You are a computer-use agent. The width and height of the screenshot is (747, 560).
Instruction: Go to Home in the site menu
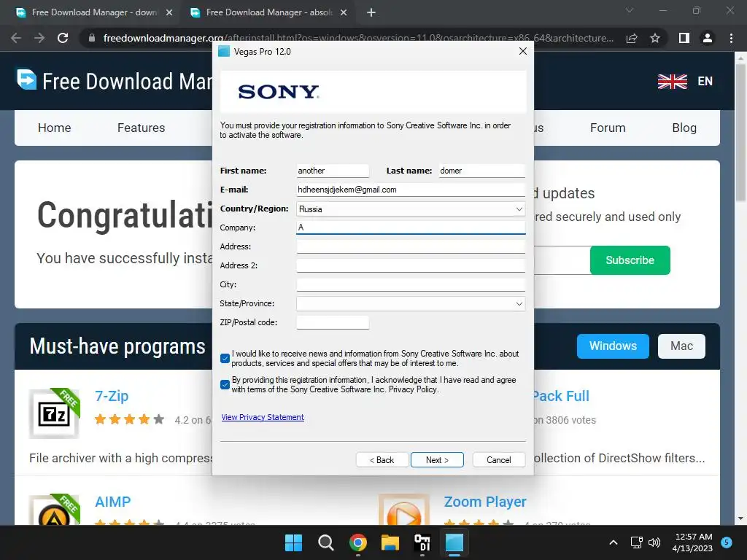(54, 128)
